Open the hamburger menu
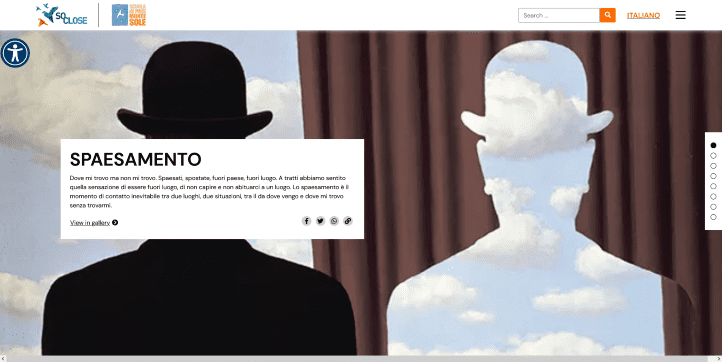 (681, 15)
